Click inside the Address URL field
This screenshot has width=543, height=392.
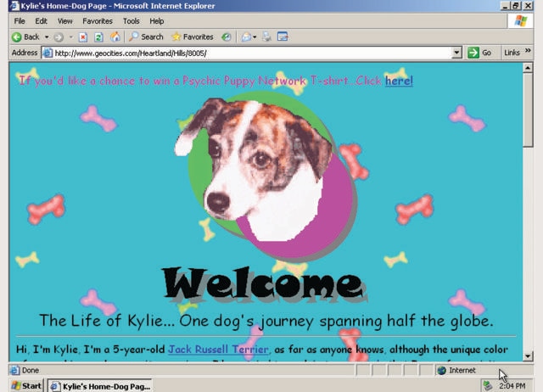tap(246, 53)
